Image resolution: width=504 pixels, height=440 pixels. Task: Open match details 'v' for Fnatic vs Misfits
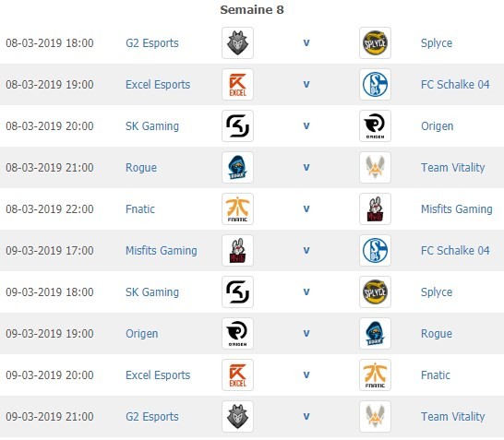[x=306, y=208]
